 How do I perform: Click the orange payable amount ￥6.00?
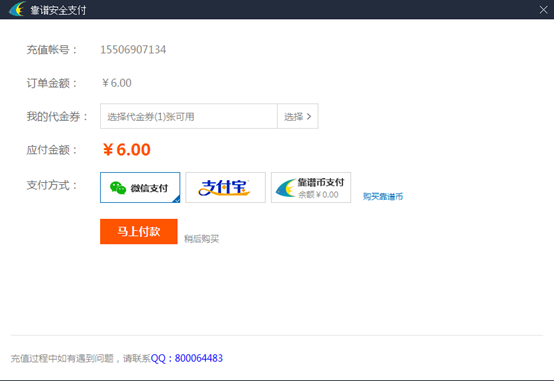click(126, 150)
